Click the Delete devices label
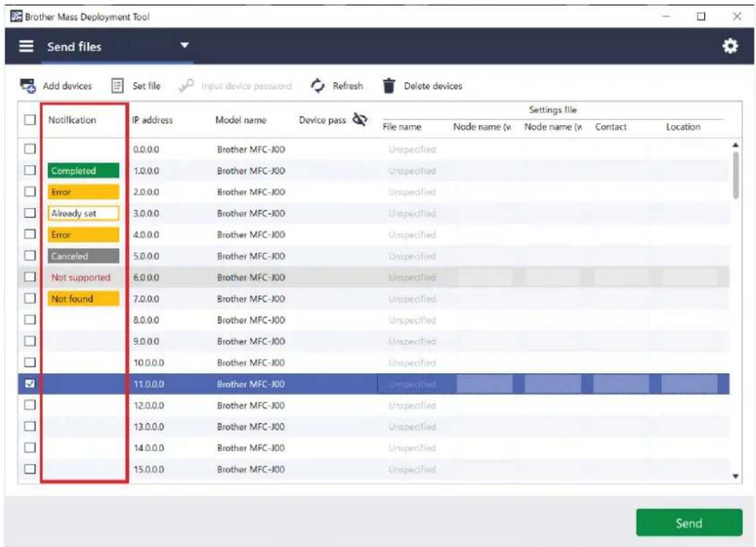Viewport: 756px width, 547px height. click(x=433, y=86)
